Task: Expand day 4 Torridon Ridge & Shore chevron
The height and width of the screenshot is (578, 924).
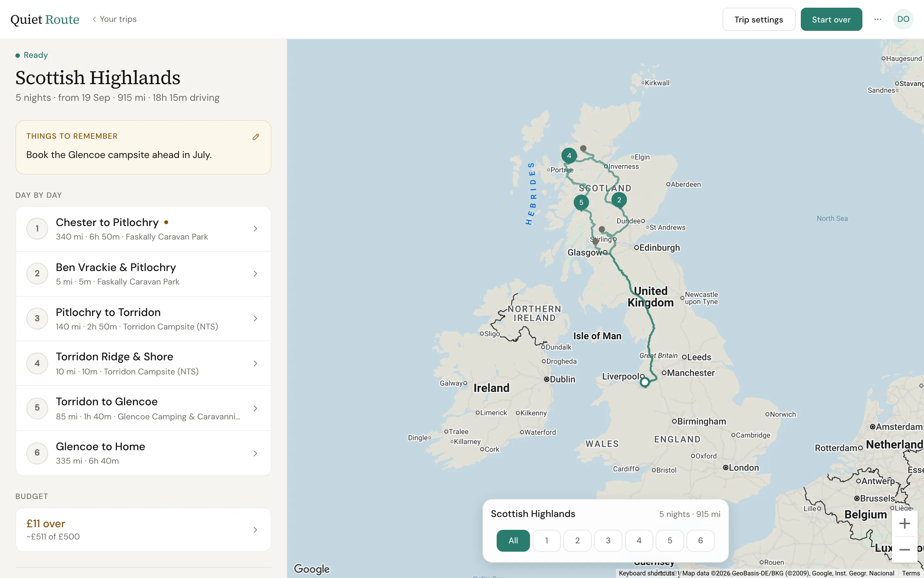Action: tap(255, 363)
